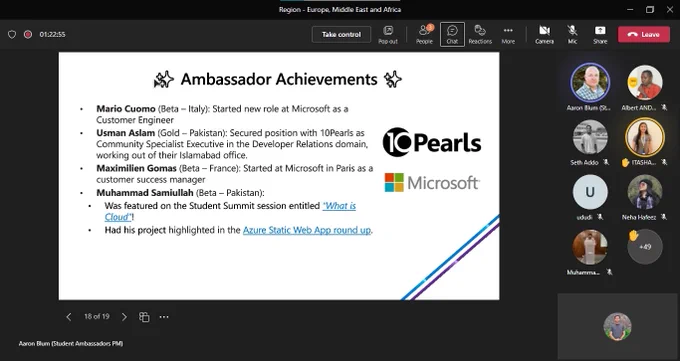Viewport: 680px width, 361px height.
Task: Open Reactions menu
Action: (480, 34)
